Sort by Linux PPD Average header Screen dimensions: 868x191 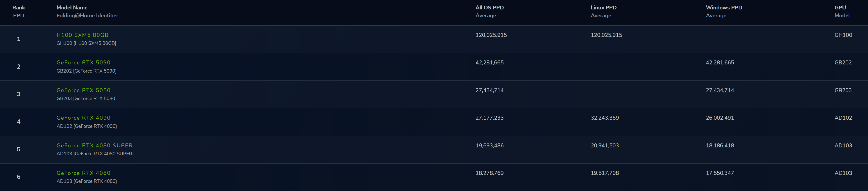point(603,11)
